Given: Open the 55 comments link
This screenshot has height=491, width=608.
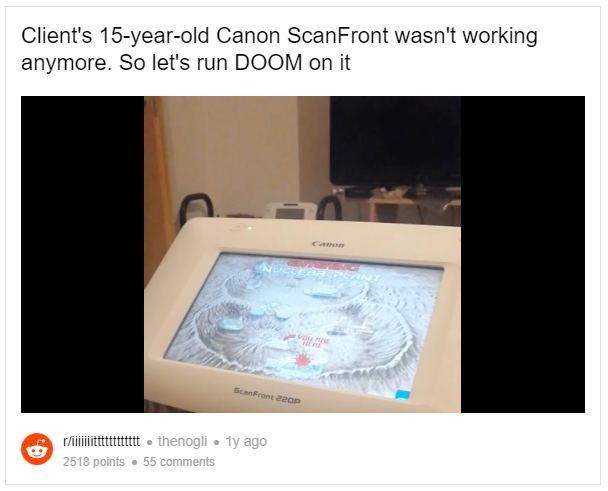Looking at the screenshot, I should click(179, 462).
